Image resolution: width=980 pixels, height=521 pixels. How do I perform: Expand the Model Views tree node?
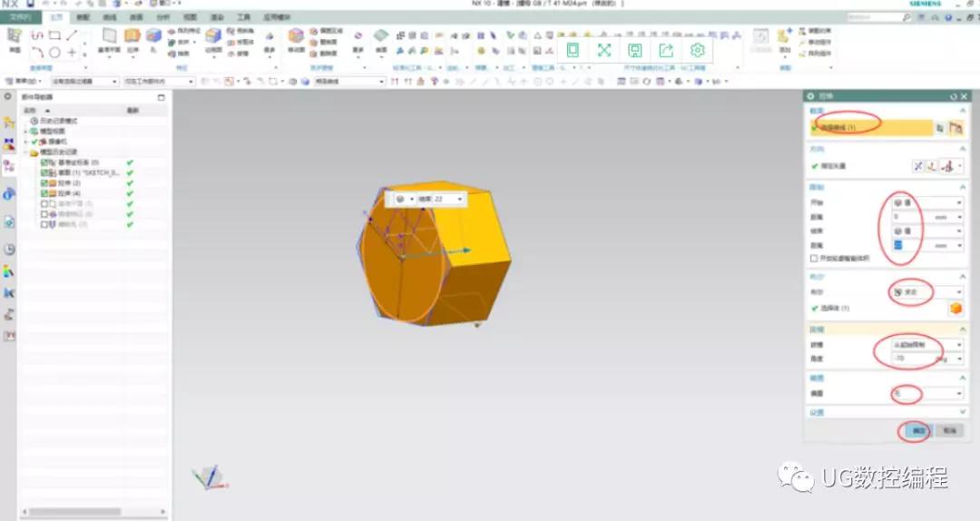pyautogui.click(x=26, y=132)
